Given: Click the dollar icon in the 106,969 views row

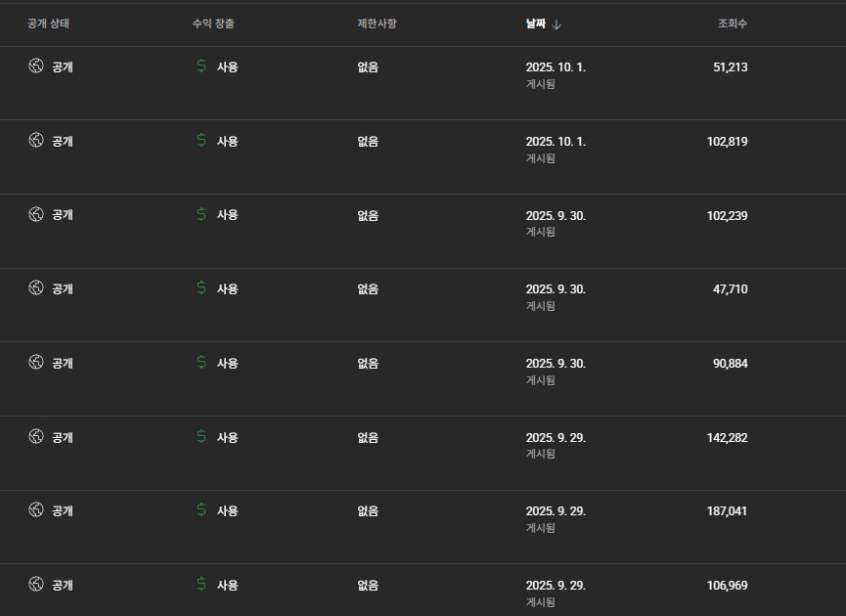Looking at the screenshot, I should pyautogui.click(x=201, y=585).
